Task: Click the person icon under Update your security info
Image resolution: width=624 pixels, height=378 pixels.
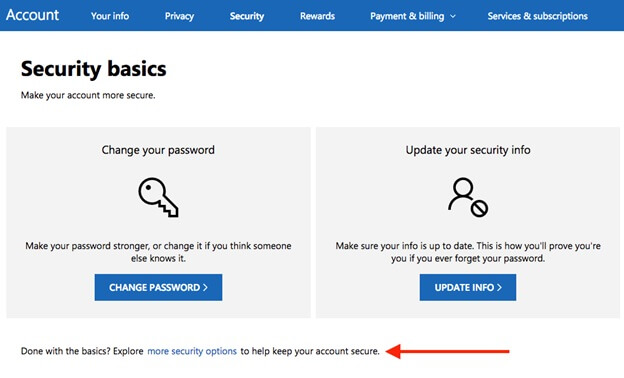Action: click(468, 197)
